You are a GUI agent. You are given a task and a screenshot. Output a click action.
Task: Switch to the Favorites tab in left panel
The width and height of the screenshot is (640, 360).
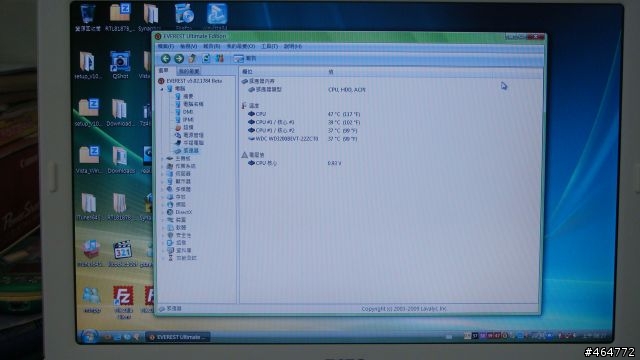pos(189,71)
